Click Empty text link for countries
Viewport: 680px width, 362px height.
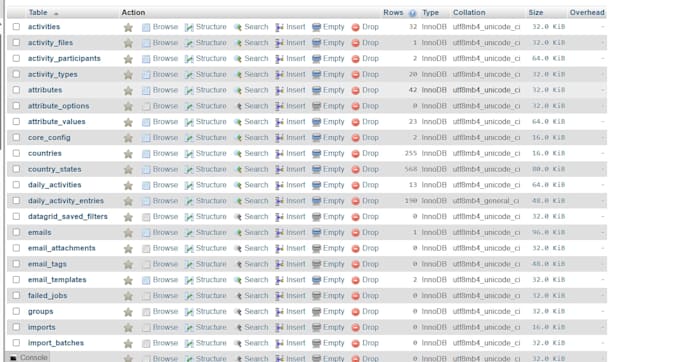tap(333, 153)
